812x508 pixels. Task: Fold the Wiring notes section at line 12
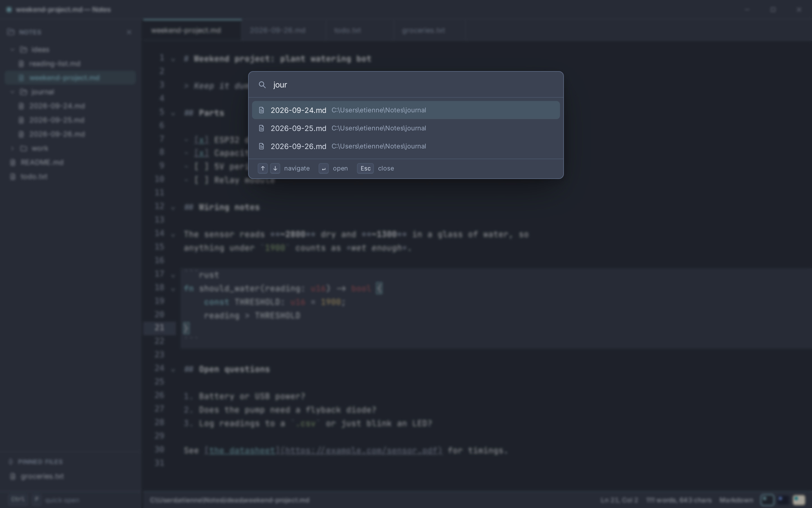[173, 208]
